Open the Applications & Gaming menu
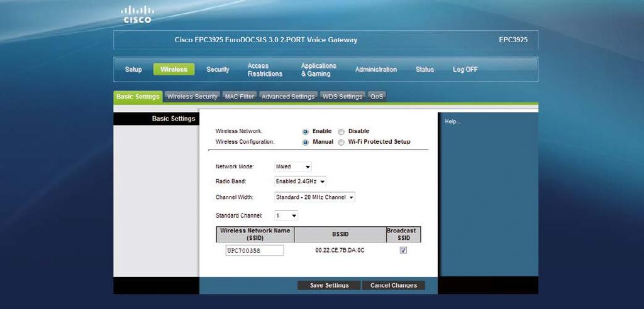This screenshot has height=309, width=644. tap(319, 70)
